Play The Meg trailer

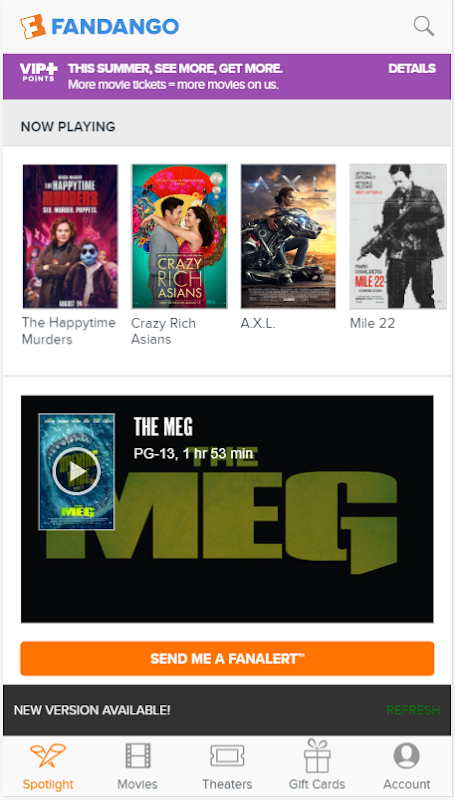(77, 471)
